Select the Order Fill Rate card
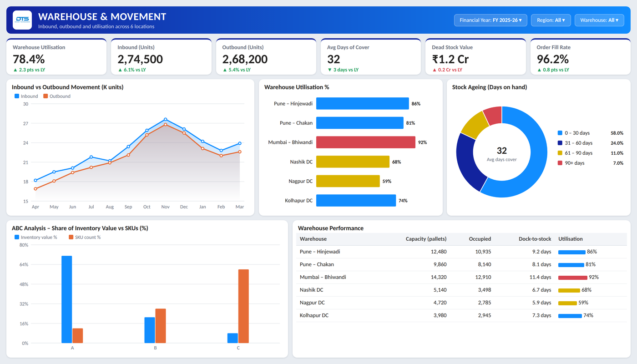This screenshot has width=637, height=364. tap(581, 57)
